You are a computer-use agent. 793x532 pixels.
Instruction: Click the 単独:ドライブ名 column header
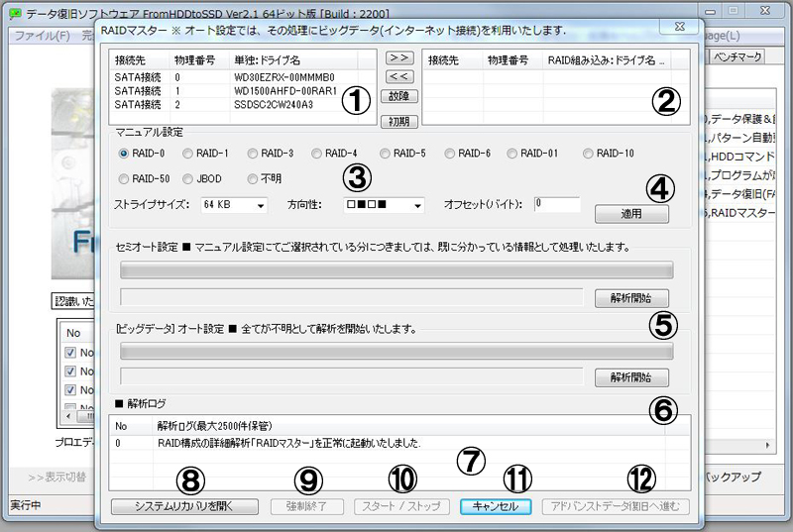click(293, 60)
